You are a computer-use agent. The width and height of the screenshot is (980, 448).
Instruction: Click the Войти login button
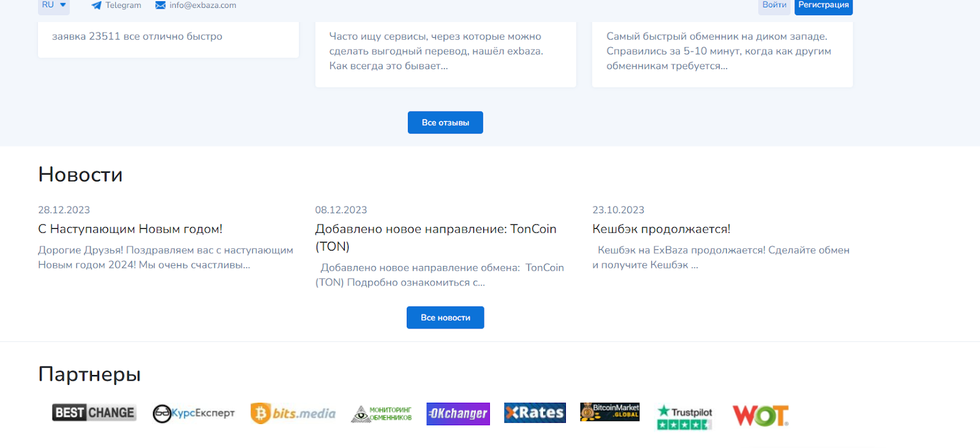(x=774, y=6)
